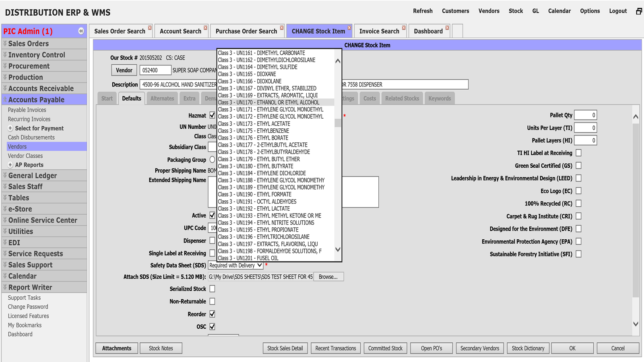Disable the Reorder checkbox
This screenshot has height=362, width=644.
point(212,314)
